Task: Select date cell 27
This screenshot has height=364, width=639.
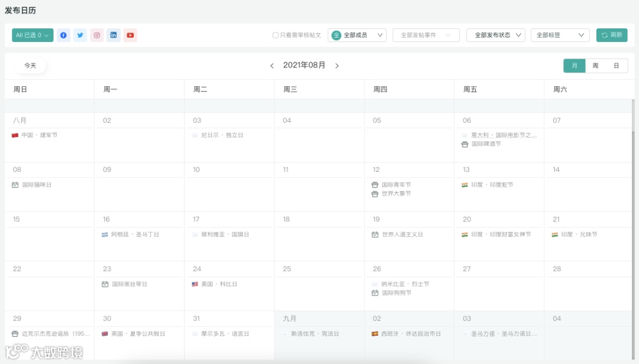Action: pos(499,286)
